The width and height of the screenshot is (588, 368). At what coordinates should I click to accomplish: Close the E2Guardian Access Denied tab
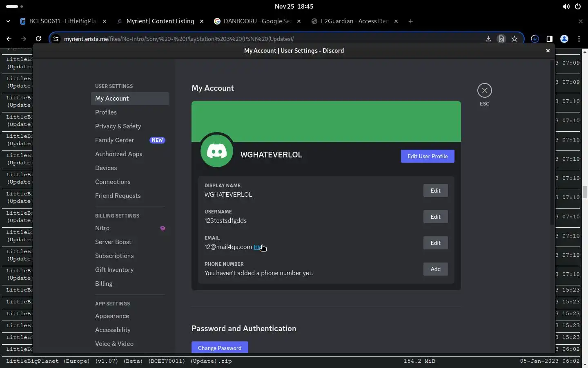coord(396,21)
